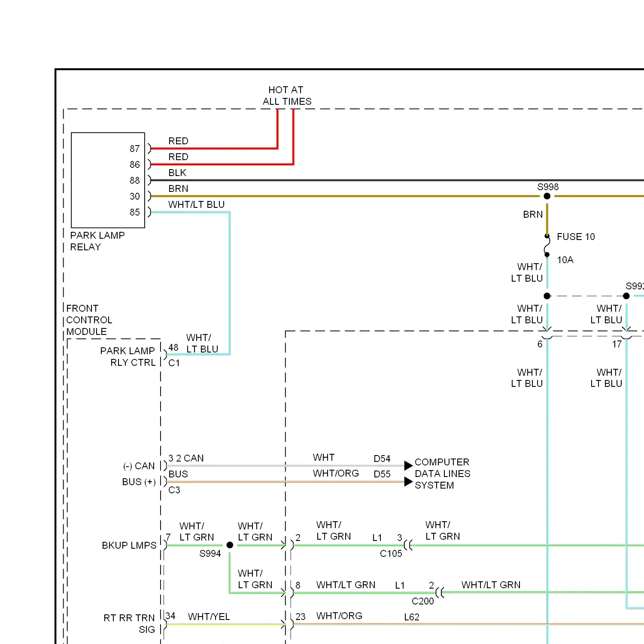Select the RED wire label at terminal 86
This screenshot has width=644, height=644.
(178, 157)
